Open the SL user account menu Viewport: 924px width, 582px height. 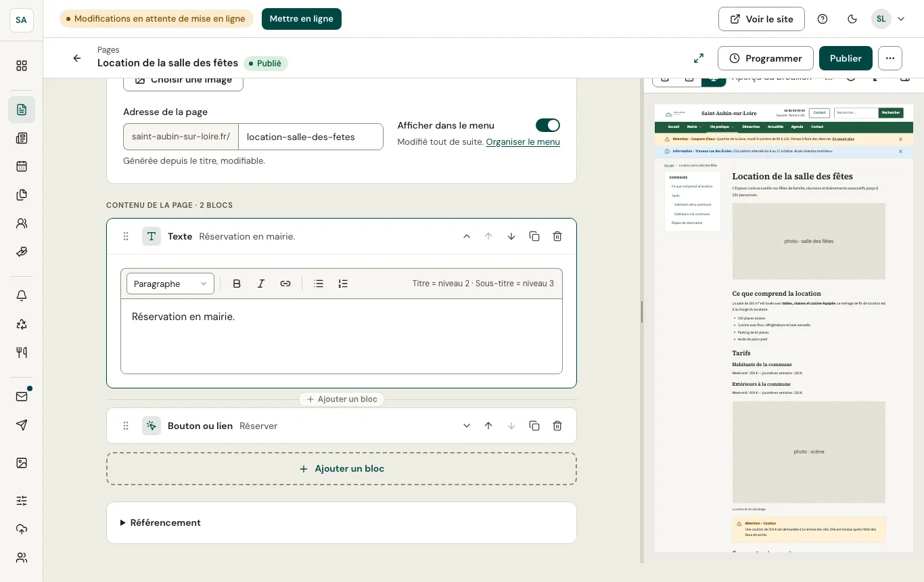(x=888, y=19)
